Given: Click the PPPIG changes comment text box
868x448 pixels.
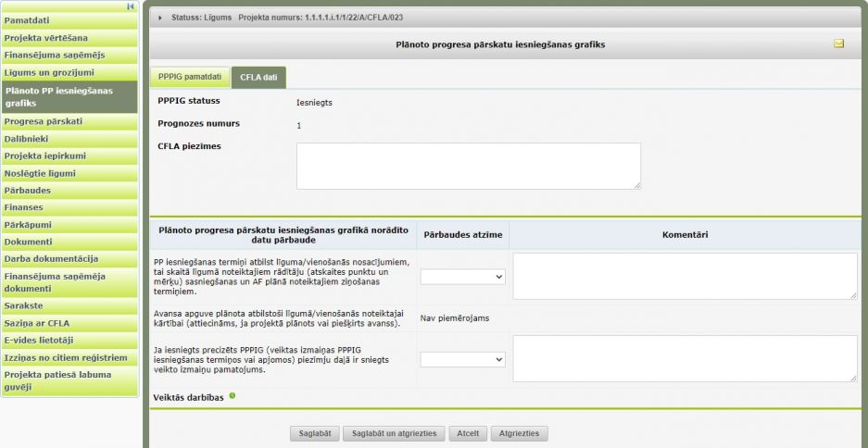Looking at the screenshot, I should (x=685, y=358).
